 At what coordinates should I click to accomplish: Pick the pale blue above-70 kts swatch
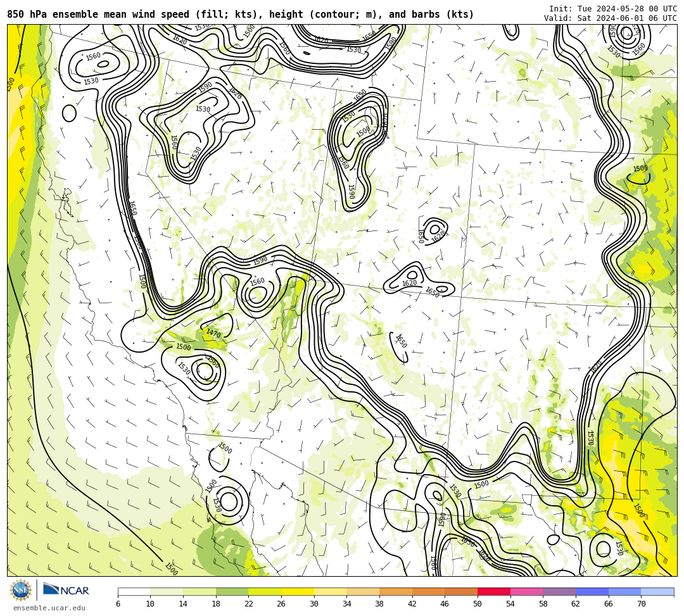(657, 591)
